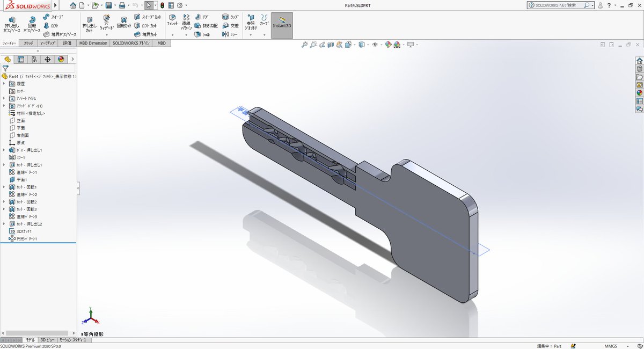Select the 交差 intersect tool
Image resolution: width=644 pixels, height=349 pixels.
point(230,25)
